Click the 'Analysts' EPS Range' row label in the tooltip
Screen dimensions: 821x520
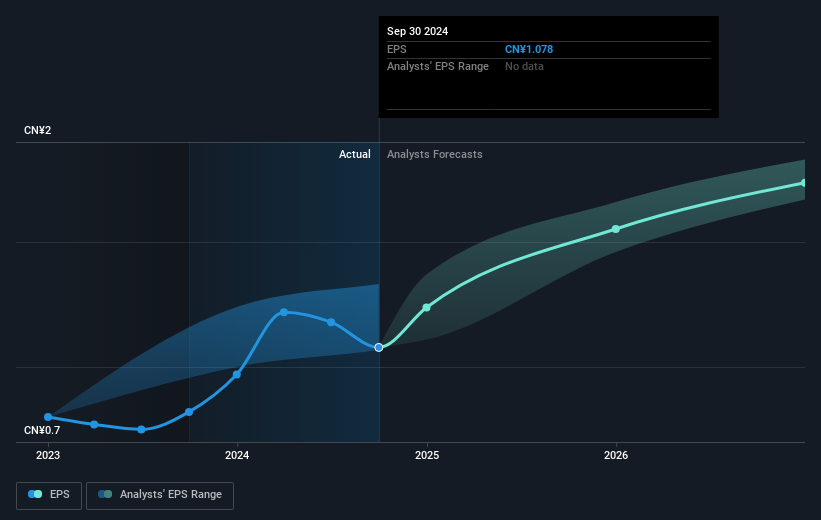pos(438,67)
